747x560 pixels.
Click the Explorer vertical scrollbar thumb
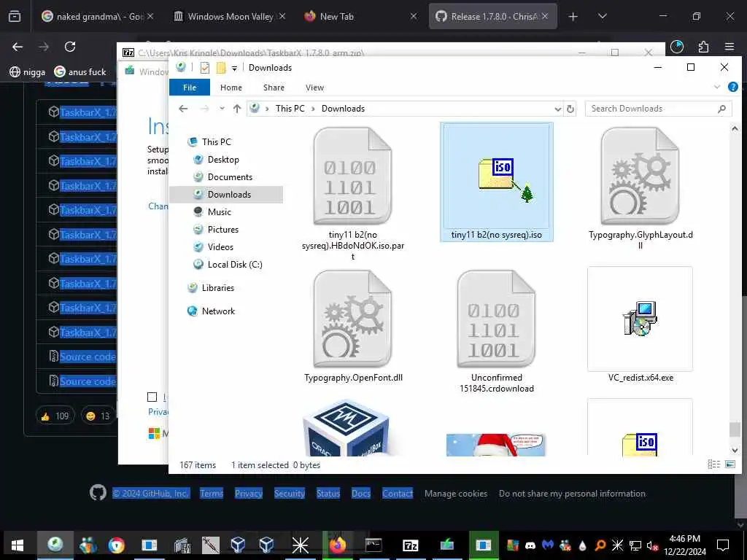tap(734, 429)
